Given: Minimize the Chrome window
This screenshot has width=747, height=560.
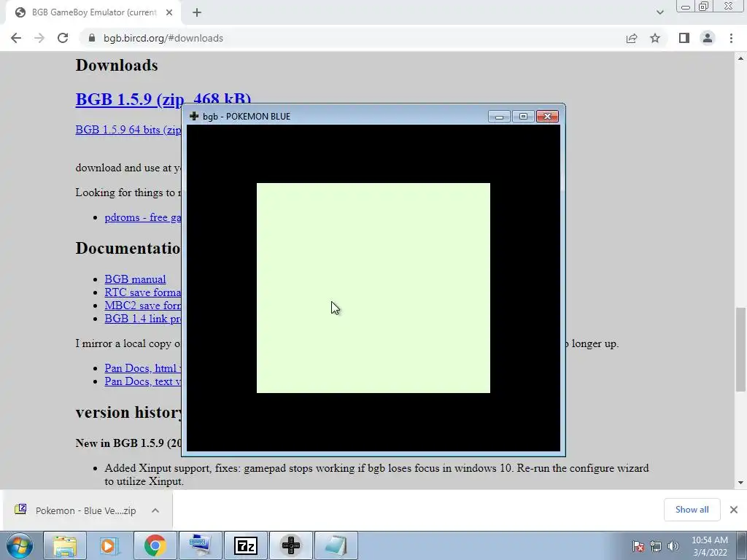Looking at the screenshot, I should point(686,7).
